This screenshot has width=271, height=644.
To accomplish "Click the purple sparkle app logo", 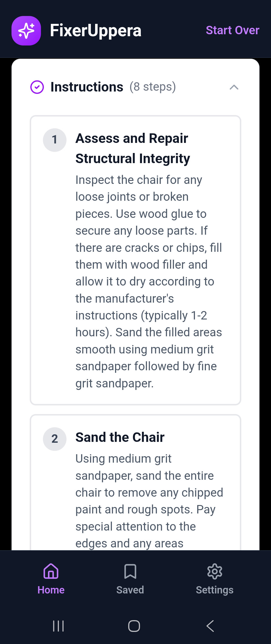I will point(26,31).
